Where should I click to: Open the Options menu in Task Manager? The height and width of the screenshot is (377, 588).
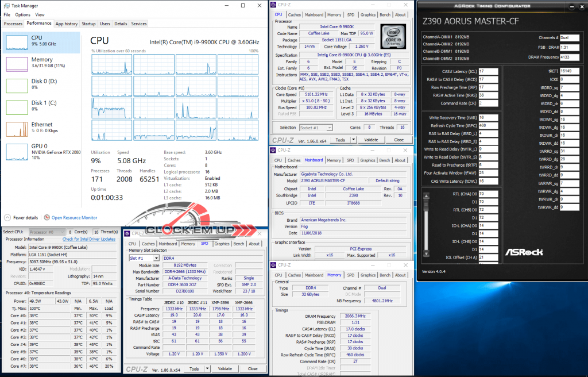pos(23,14)
